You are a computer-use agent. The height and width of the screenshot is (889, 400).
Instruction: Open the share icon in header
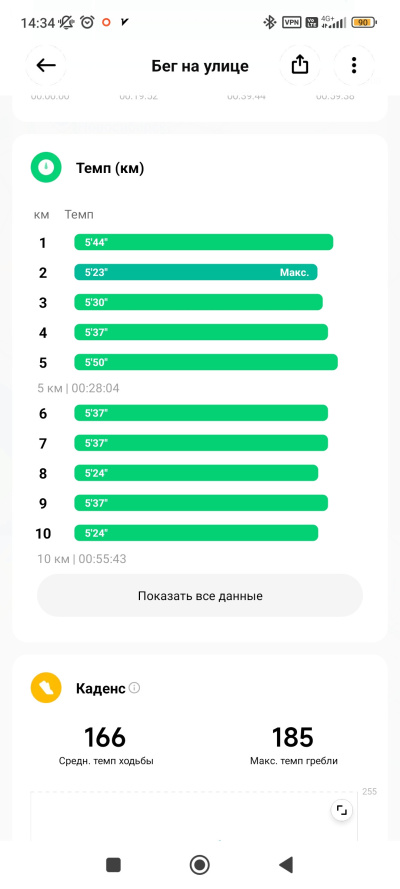(300, 66)
